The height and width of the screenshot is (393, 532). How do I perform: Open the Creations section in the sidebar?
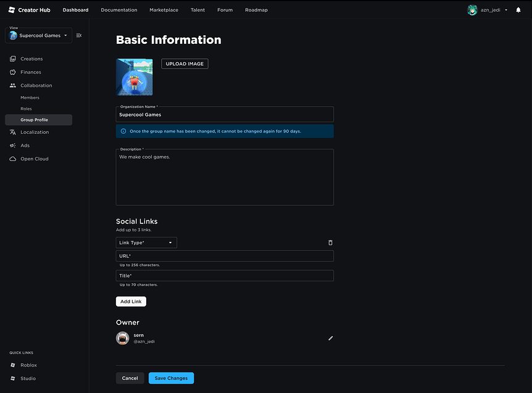(x=29, y=59)
